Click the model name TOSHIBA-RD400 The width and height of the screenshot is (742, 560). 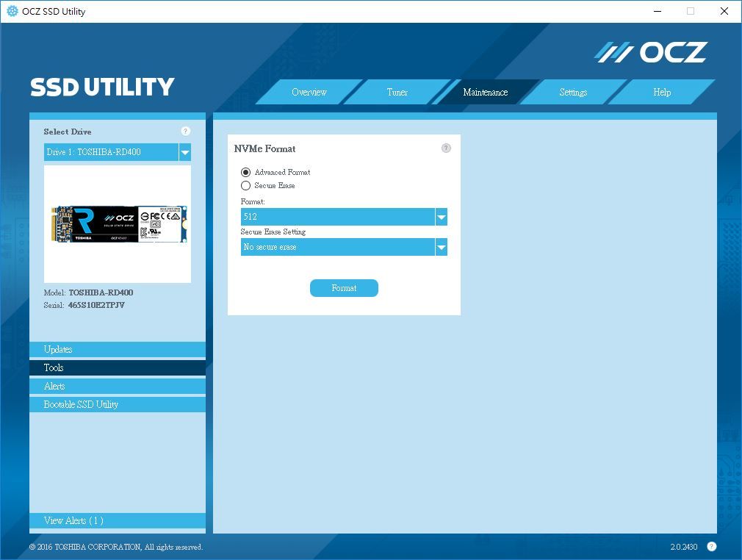click(x=101, y=292)
